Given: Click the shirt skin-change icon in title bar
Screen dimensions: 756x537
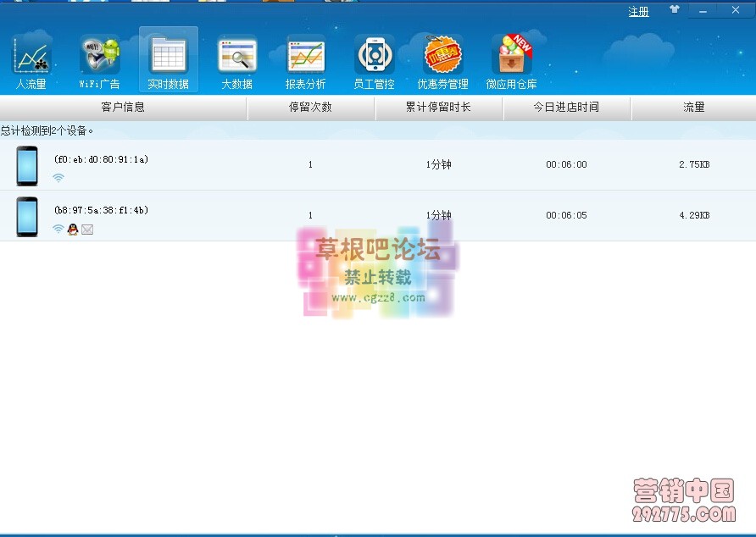Looking at the screenshot, I should click(673, 9).
